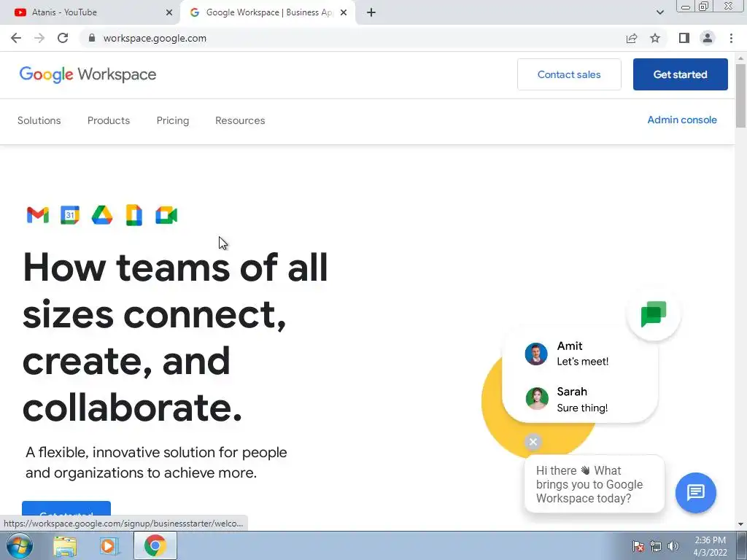Open the Chrome profile avatar

[708, 38]
